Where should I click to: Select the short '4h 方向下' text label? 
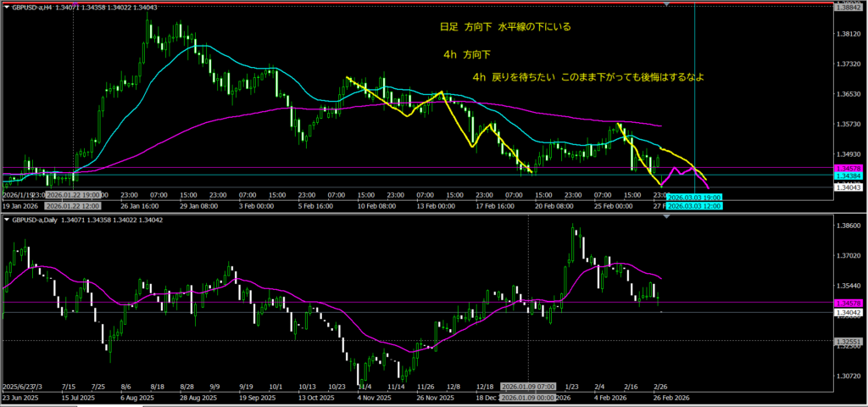pyautogui.click(x=467, y=54)
